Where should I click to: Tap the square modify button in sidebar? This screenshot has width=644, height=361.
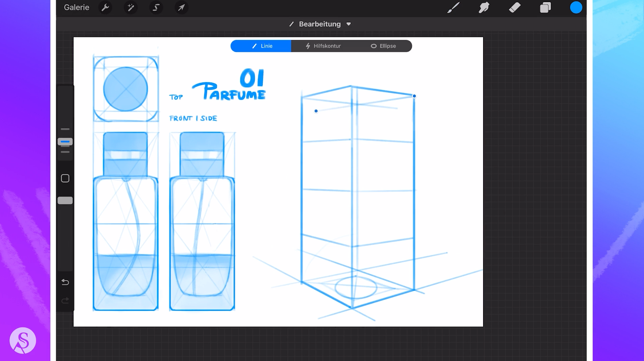(65, 178)
